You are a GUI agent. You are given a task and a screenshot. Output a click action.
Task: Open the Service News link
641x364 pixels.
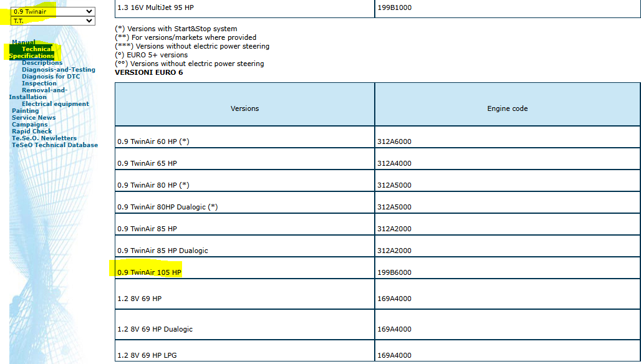(34, 118)
